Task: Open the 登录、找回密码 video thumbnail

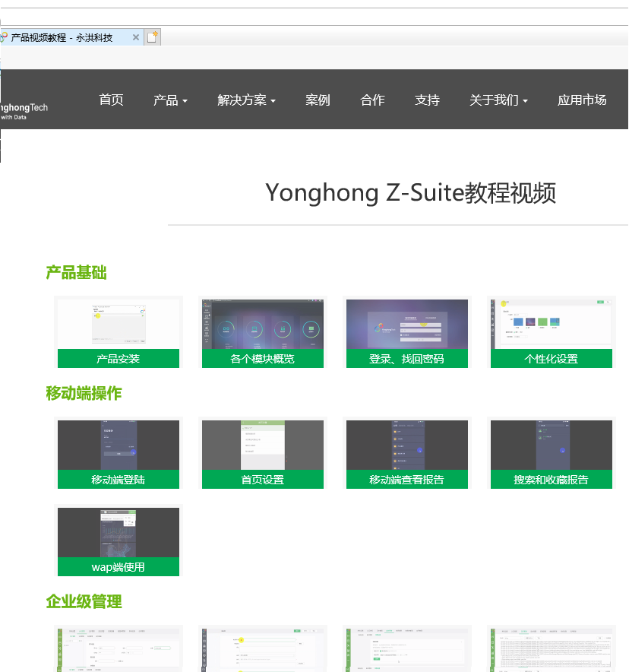Action: click(x=406, y=324)
